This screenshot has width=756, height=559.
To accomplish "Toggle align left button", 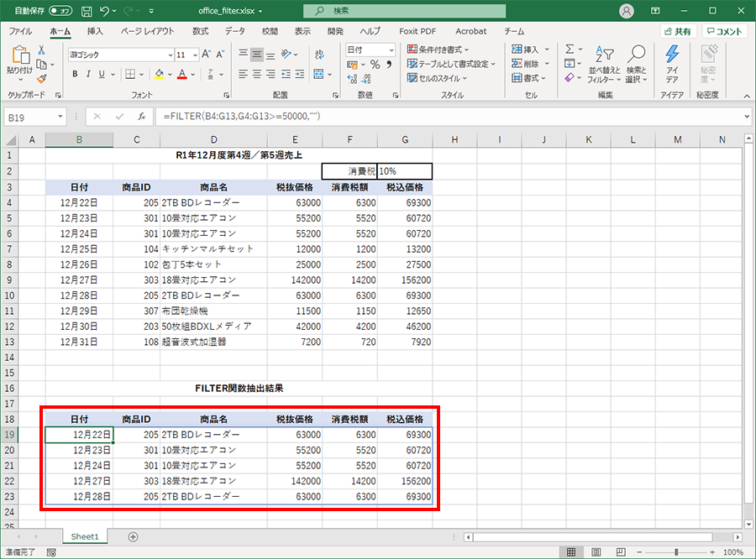I will pos(243,74).
